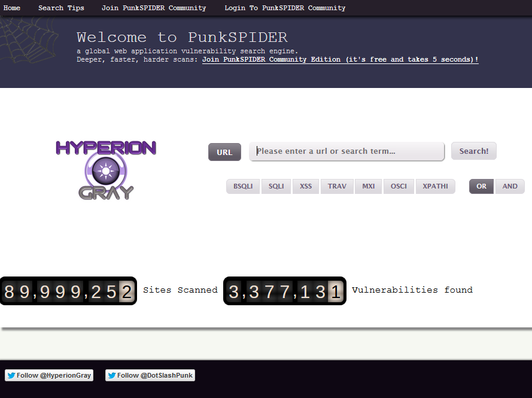Follow the Join PunkSPIDER Community Edition link
532x398 pixels.
click(341, 60)
